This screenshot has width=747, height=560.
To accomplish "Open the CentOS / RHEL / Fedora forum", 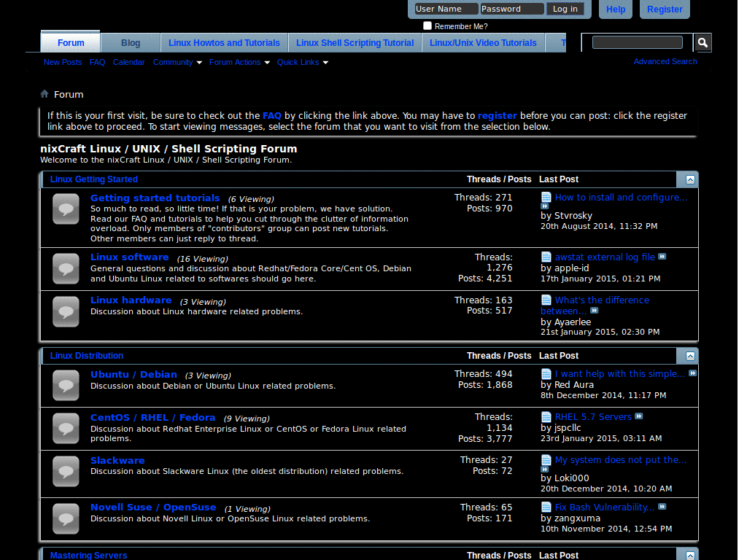I will pos(153,417).
